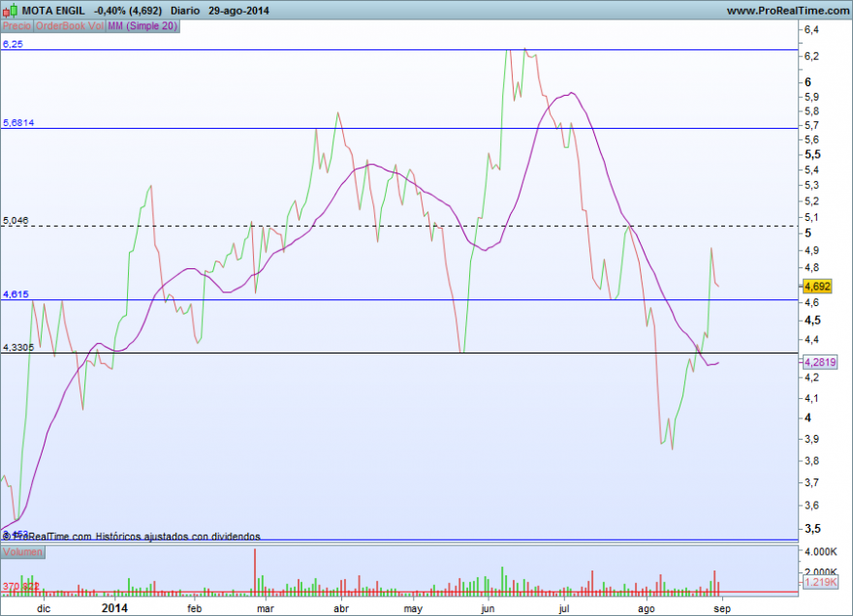This screenshot has height=616, width=853.
Task: Click the tallest red volume bar near mar
Action: 255,572
